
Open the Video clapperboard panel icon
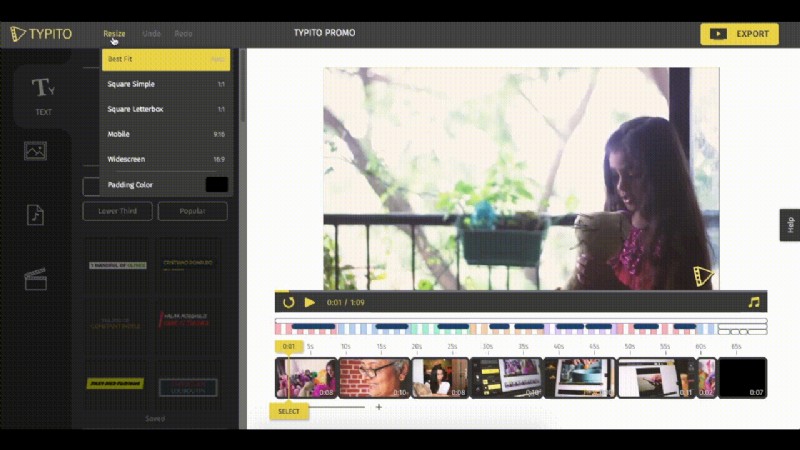pos(35,279)
